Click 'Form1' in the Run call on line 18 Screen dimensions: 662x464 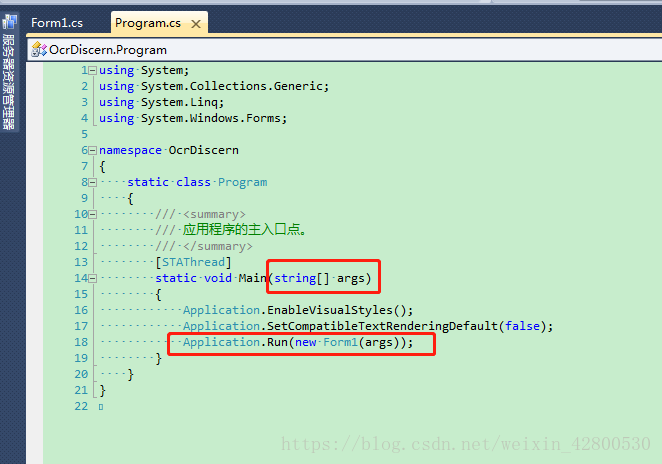pos(340,342)
